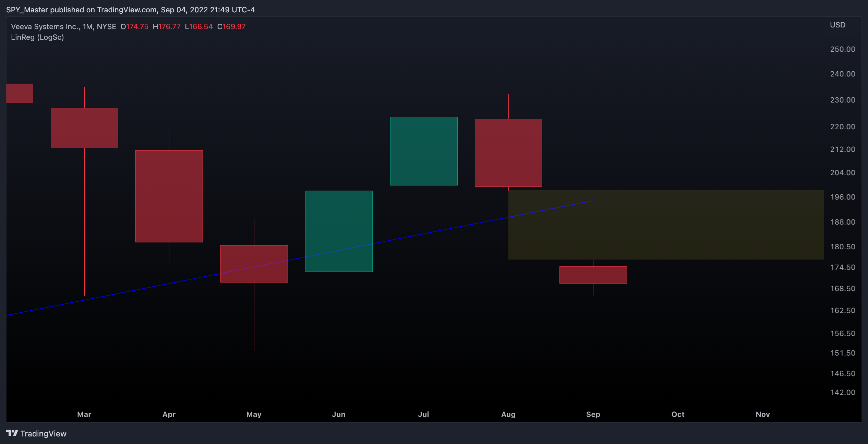Click the partial February candle at the left edge
The image size is (868, 444).
click(20, 93)
